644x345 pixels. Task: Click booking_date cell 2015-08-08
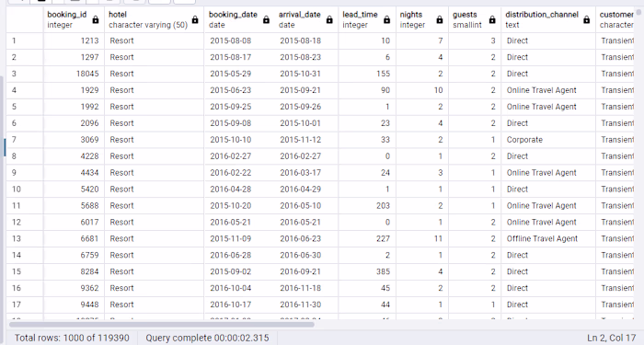pyautogui.click(x=239, y=40)
